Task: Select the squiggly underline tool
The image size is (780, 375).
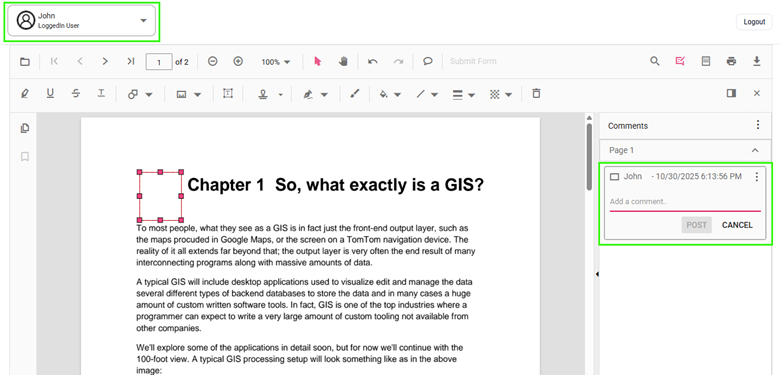Action: (x=101, y=94)
